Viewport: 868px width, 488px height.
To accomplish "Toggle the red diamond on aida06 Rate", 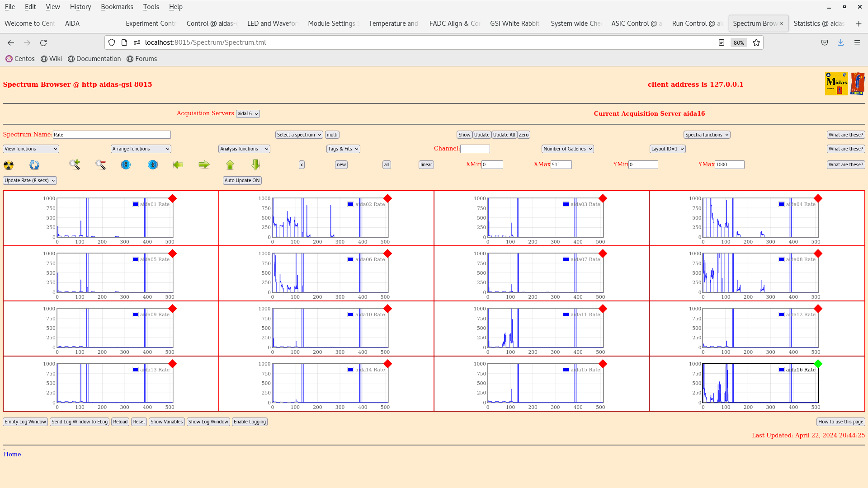I will point(388,253).
